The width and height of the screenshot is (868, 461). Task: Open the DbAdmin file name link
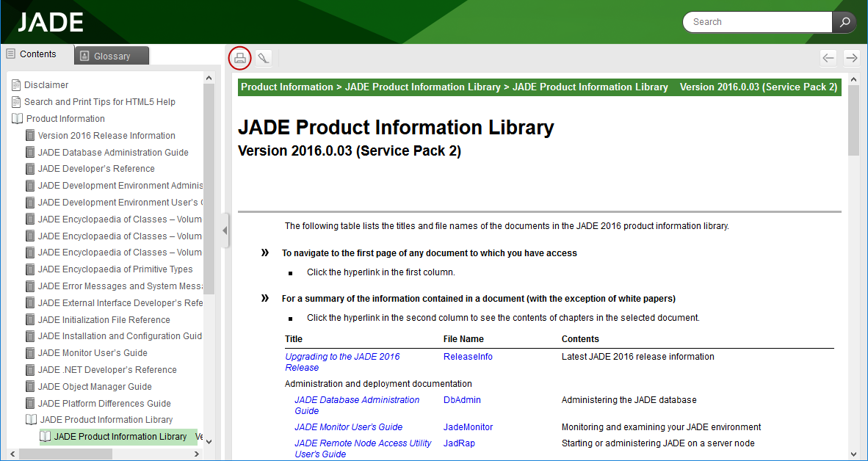(x=462, y=400)
